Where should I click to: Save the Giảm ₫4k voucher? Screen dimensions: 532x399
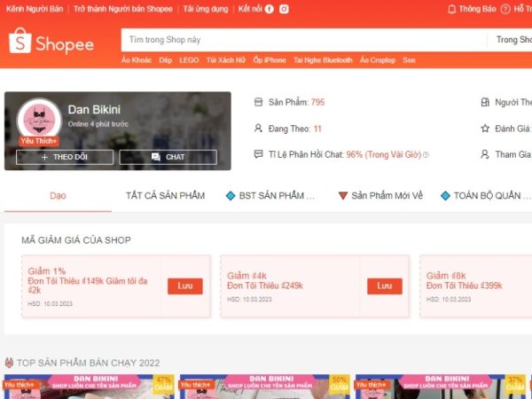click(x=384, y=286)
